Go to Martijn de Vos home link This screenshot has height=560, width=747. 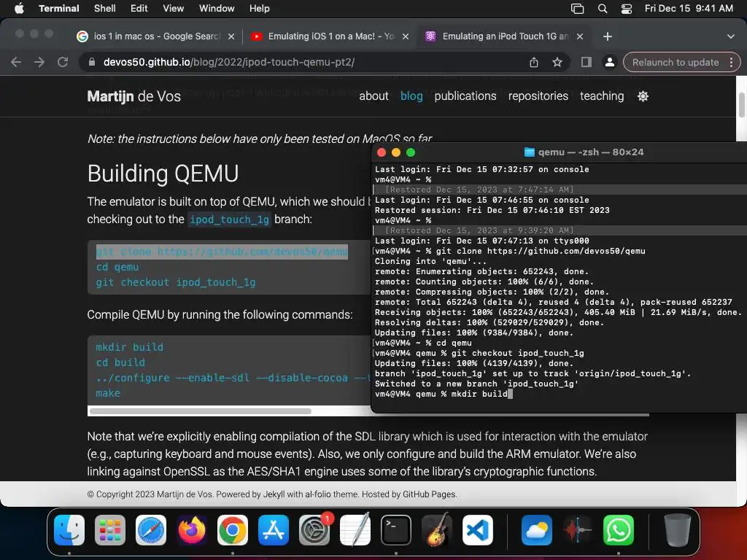pos(134,97)
